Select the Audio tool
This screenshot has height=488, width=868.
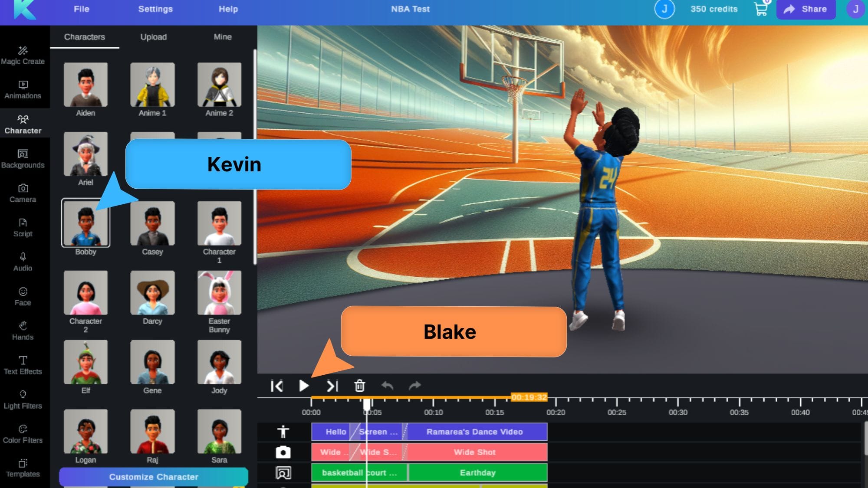click(22, 262)
